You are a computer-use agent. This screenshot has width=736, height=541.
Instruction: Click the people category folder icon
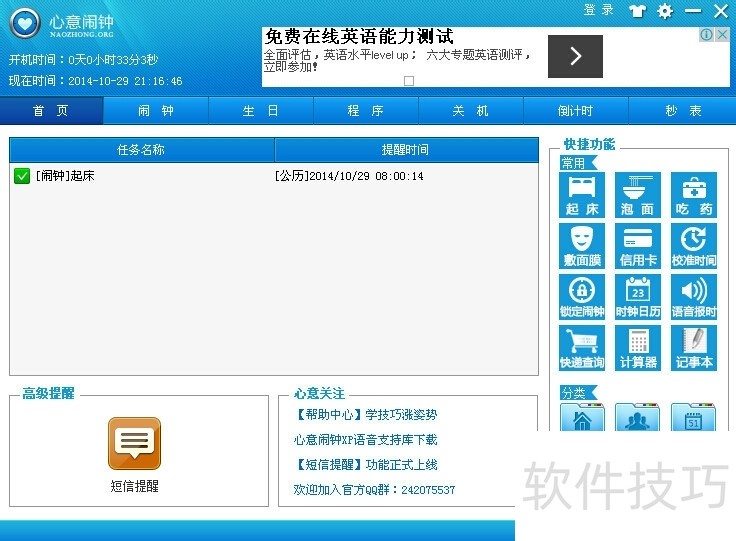[x=637, y=417]
